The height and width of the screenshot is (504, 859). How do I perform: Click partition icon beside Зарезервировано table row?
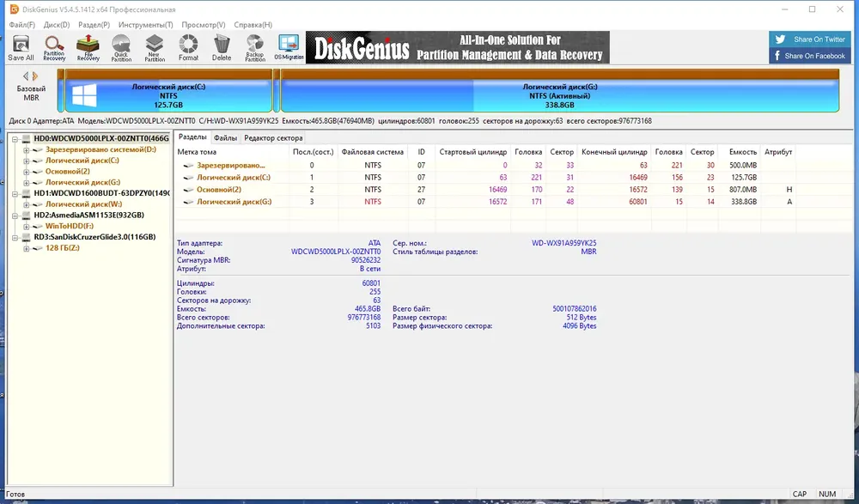(188, 166)
